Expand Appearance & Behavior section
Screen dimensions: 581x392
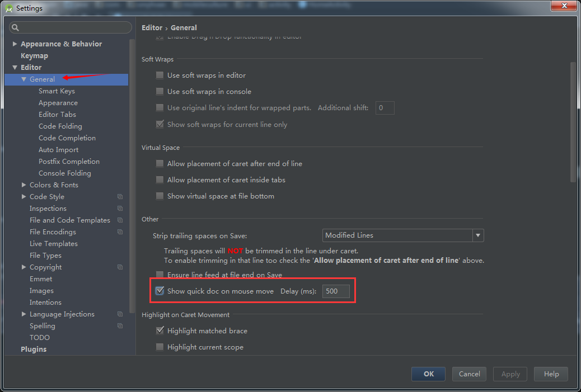click(15, 44)
